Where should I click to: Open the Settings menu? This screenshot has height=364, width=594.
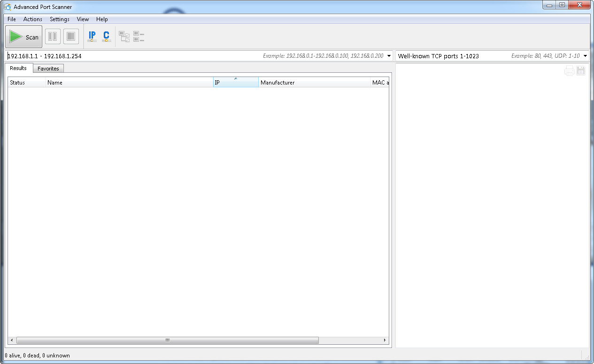tap(60, 19)
